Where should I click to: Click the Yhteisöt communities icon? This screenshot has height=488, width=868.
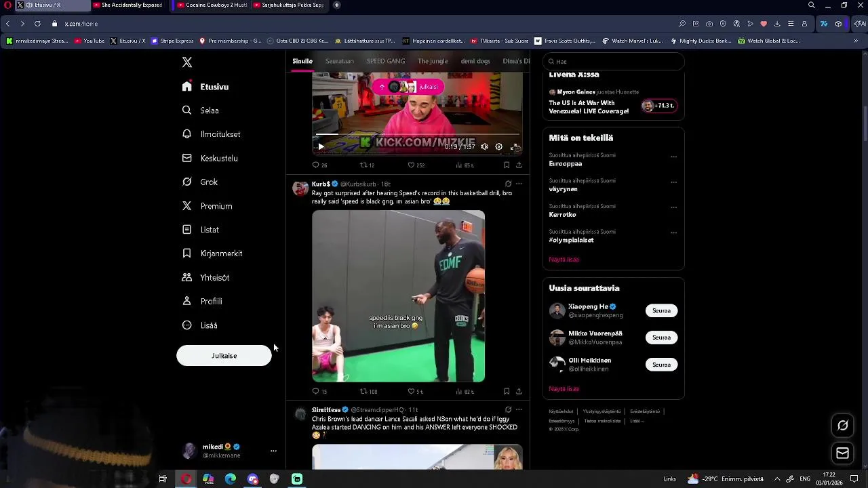[187, 277]
